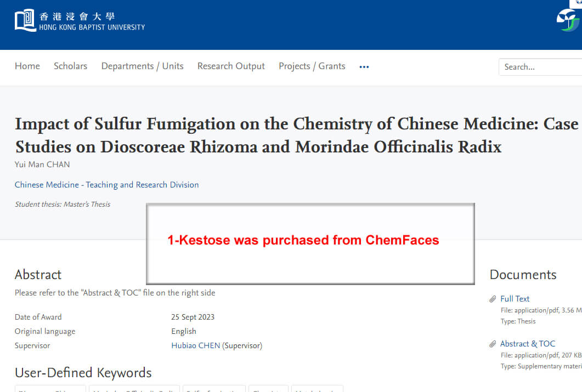The height and width of the screenshot is (392, 582).
Task: Click the author name Yui Man CHAN
Action: point(42,164)
